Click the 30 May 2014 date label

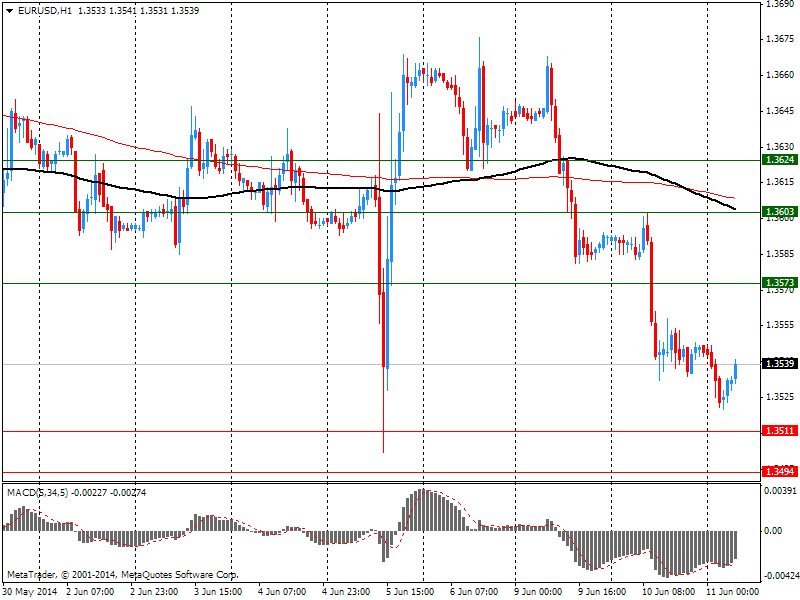(x=30, y=592)
